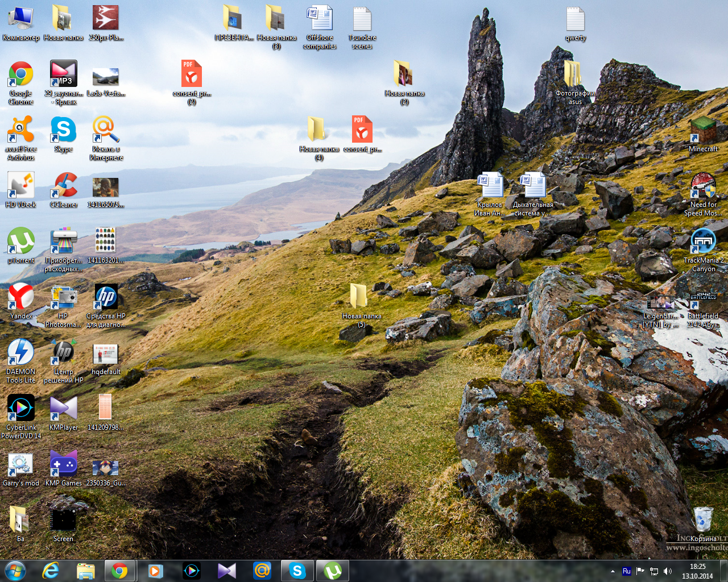Open the volume speaker tray icon
This screenshot has height=582, width=728.
(668, 571)
